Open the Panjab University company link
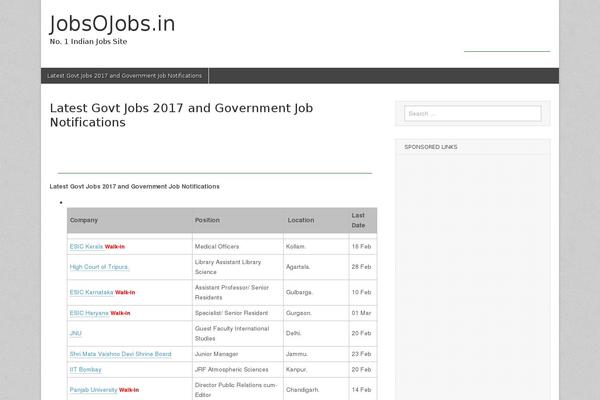This screenshot has height=400, width=600. (x=93, y=390)
